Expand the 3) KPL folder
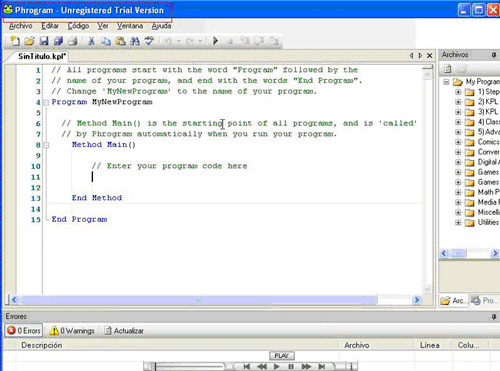Image resolution: width=500 pixels, height=371 pixels. click(x=458, y=112)
